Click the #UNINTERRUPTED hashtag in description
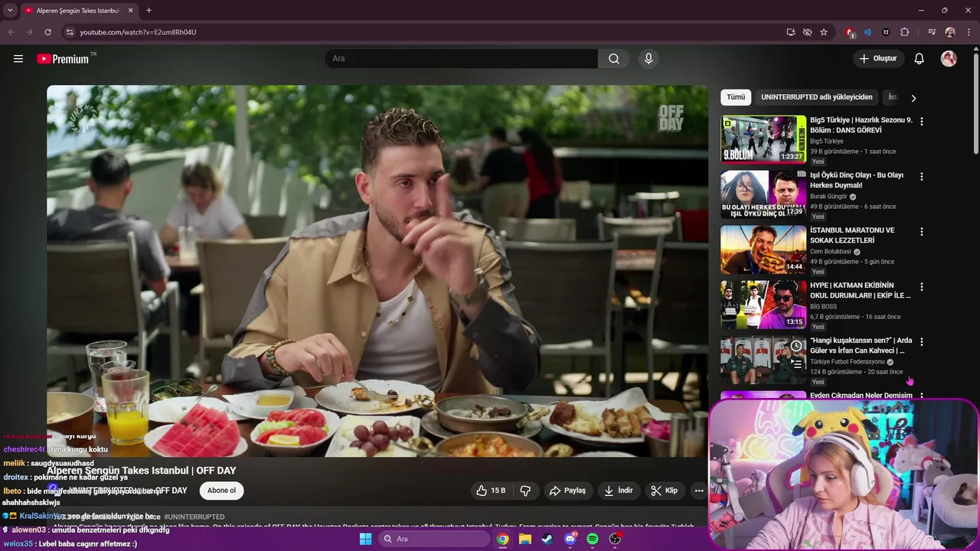Viewport: 980px width, 551px height. click(194, 517)
